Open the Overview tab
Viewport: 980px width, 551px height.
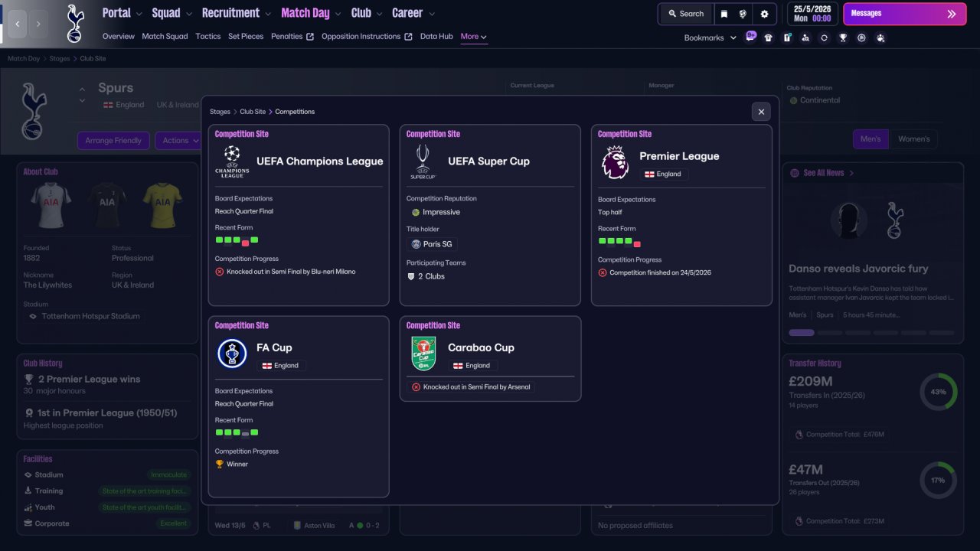point(119,37)
